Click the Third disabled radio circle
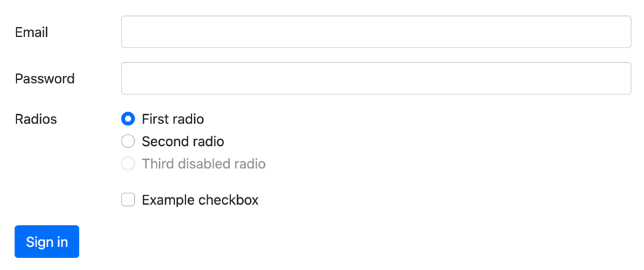 (x=128, y=164)
